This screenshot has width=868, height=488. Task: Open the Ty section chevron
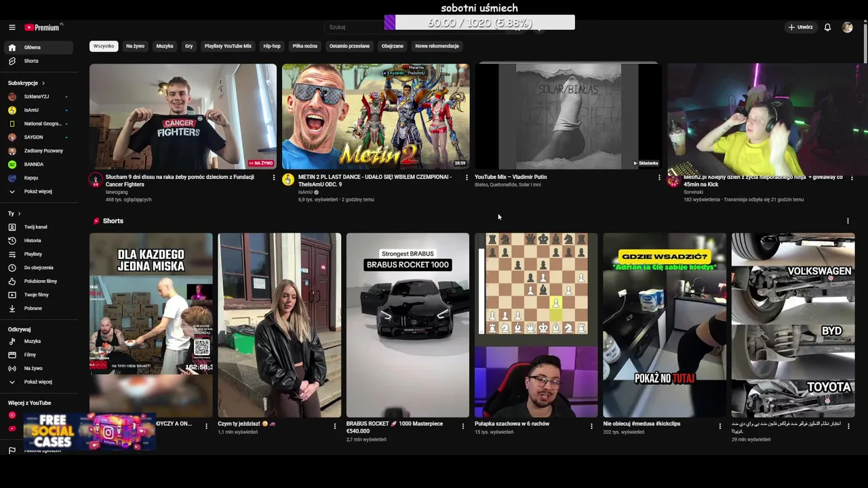(19, 213)
